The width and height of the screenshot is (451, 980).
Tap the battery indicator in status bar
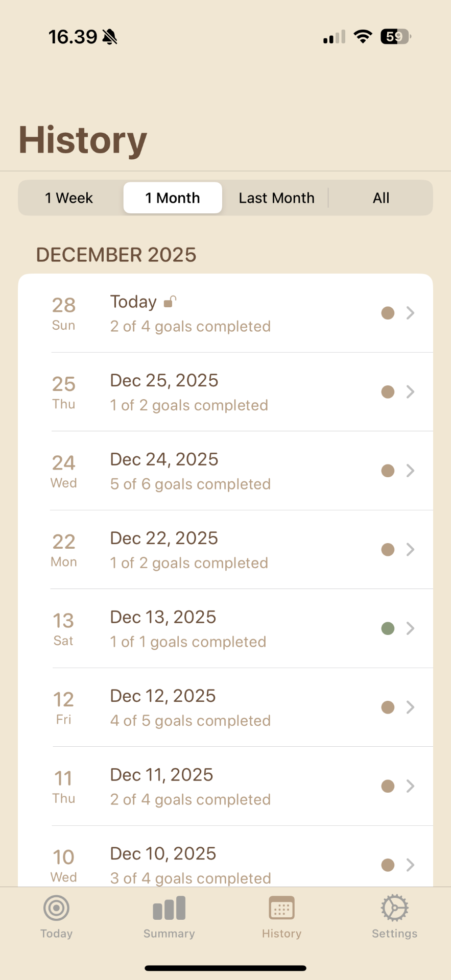395,37
